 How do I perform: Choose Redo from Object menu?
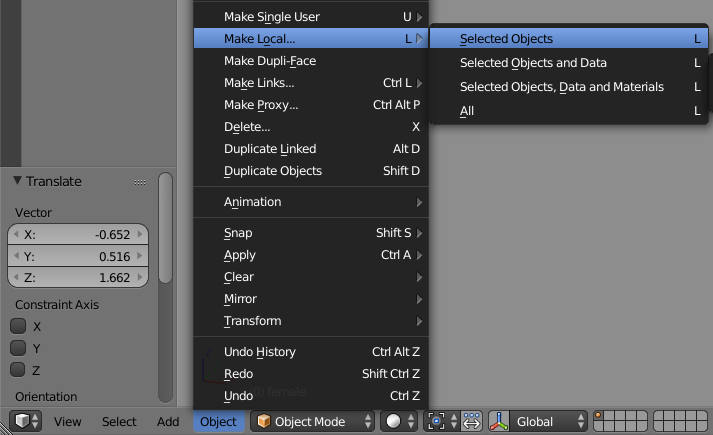click(311, 374)
